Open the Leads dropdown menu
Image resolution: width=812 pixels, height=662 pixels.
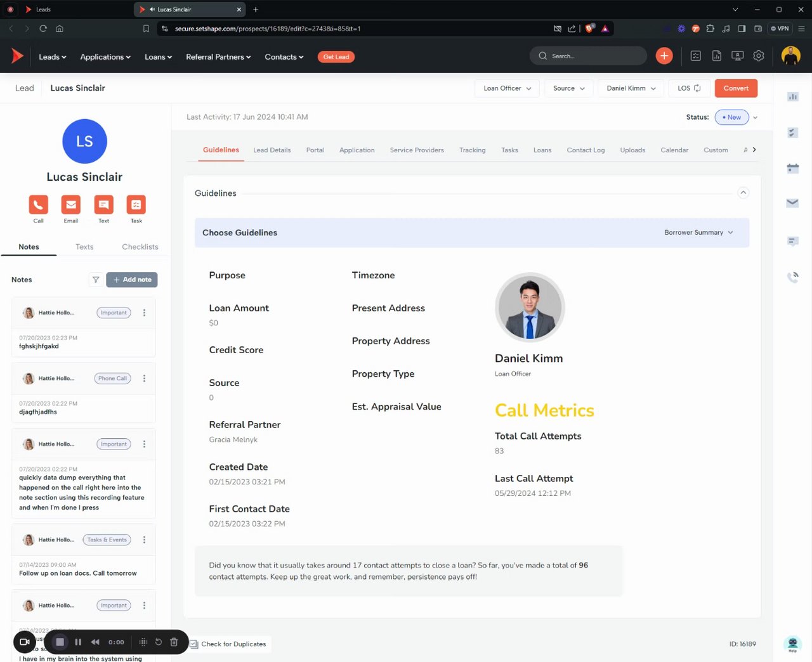(x=52, y=57)
